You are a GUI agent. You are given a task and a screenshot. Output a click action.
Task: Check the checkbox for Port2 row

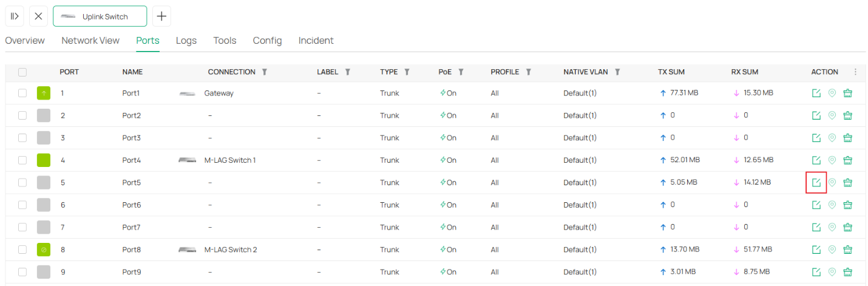[x=22, y=115]
